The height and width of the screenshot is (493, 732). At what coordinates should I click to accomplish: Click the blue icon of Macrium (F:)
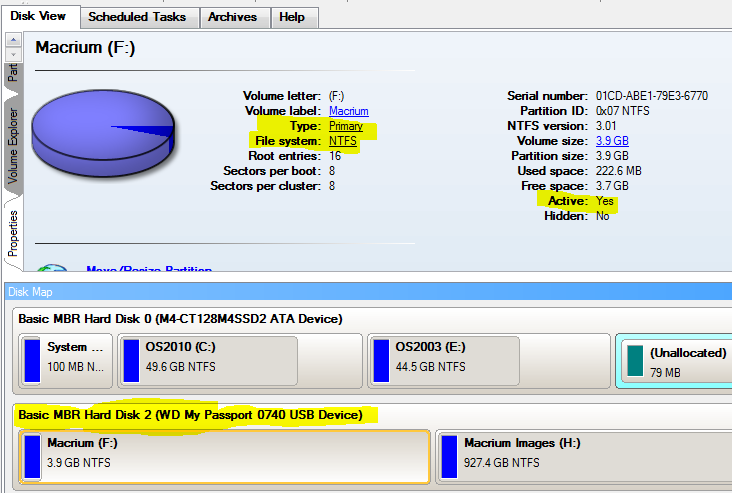(x=32, y=457)
